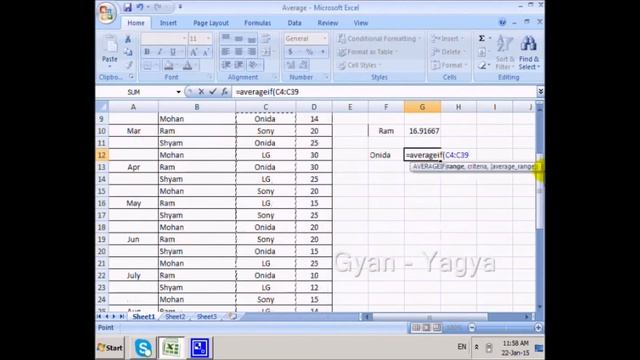Open Cell Styles dropdown
The width and height of the screenshot is (640, 360).
[x=359, y=65]
